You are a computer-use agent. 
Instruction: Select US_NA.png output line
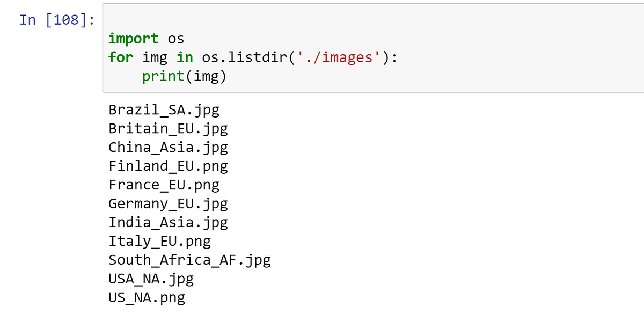[147, 297]
